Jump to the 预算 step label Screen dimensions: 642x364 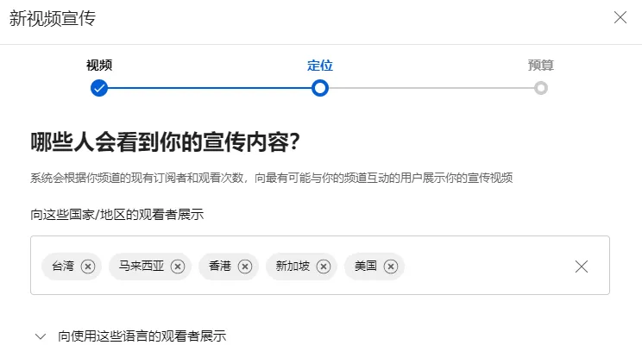click(540, 65)
